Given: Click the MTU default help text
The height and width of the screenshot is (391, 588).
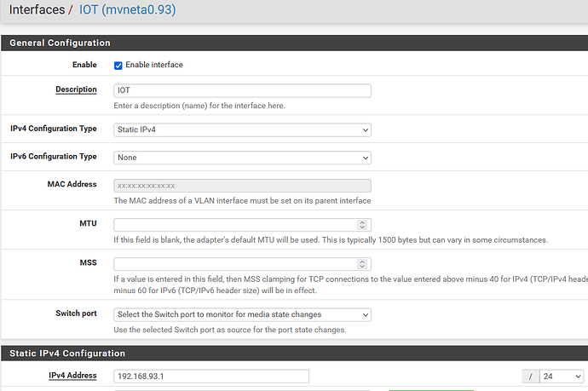Looking at the screenshot, I should click(x=331, y=240).
